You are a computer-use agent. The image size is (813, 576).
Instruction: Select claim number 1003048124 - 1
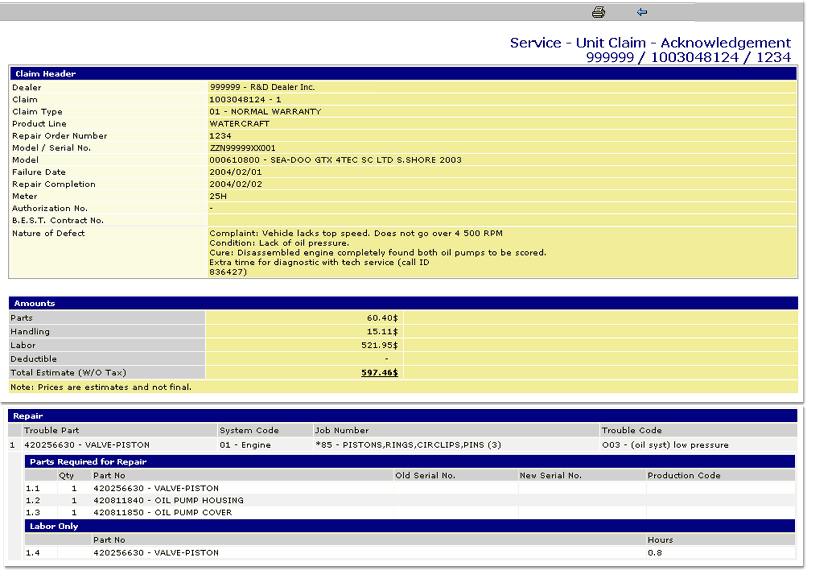245,100
